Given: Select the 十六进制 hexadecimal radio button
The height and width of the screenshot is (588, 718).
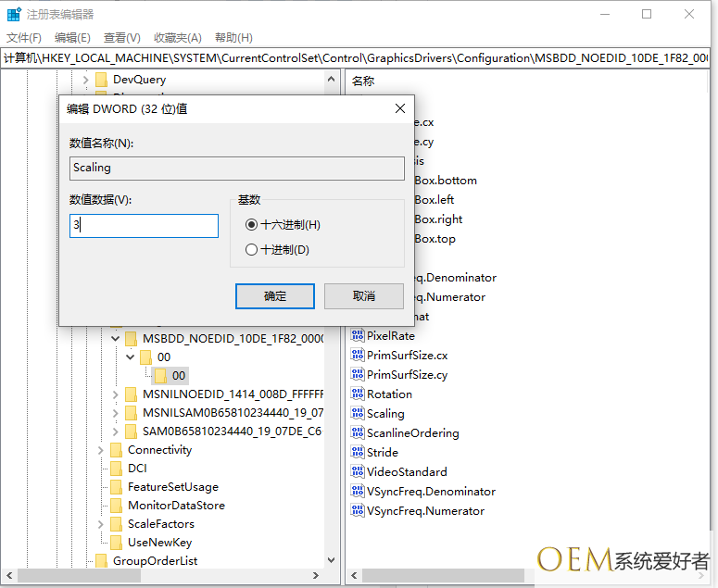Looking at the screenshot, I should [x=251, y=225].
